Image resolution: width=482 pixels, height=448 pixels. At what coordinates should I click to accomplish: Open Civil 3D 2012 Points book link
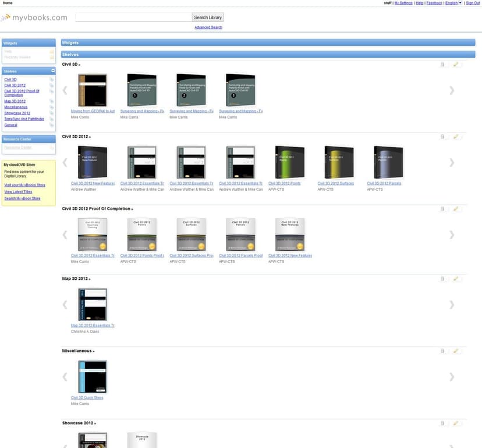click(284, 183)
